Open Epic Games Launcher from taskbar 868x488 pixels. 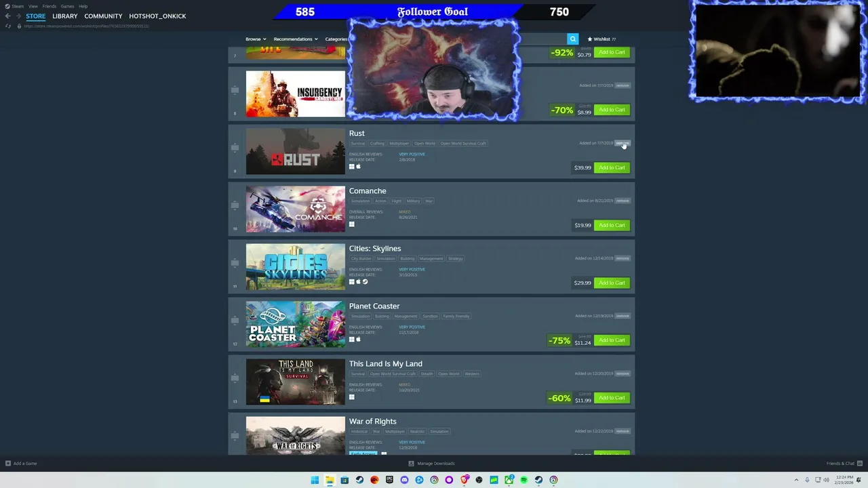click(x=389, y=480)
